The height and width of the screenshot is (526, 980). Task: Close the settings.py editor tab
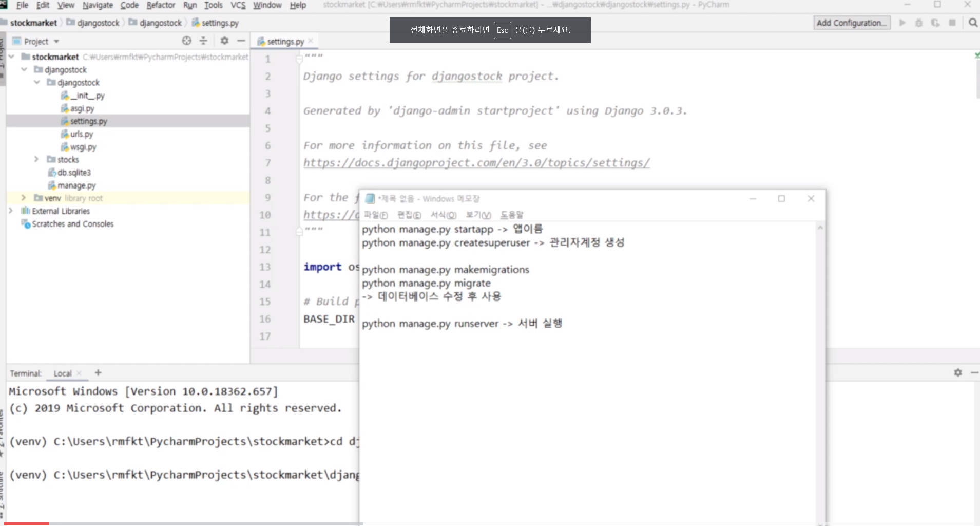pos(311,41)
